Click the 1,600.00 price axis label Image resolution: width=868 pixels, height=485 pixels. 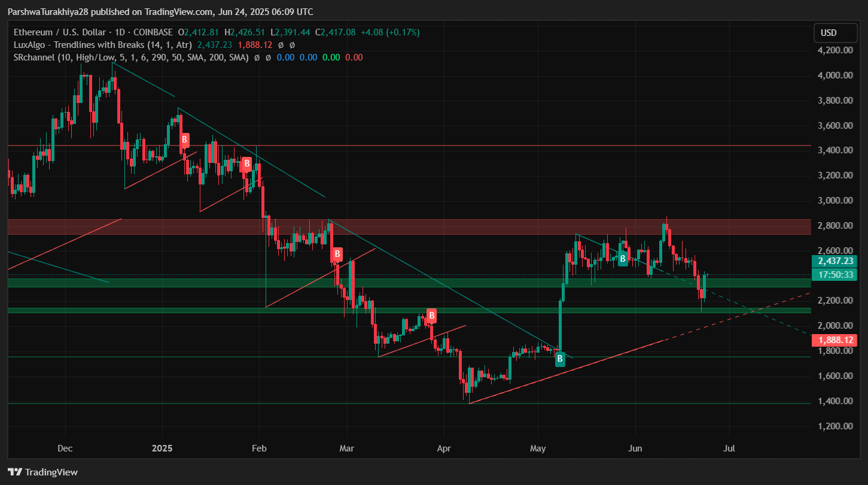[835, 376]
